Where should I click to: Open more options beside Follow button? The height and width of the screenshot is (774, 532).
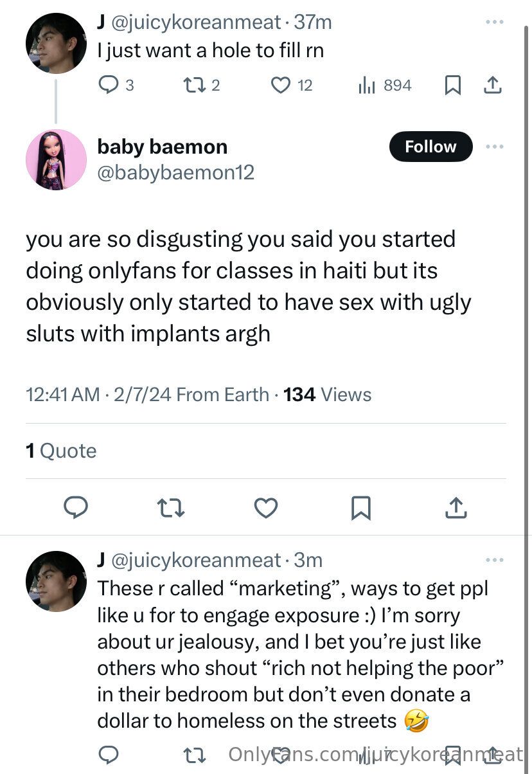pos(494,147)
